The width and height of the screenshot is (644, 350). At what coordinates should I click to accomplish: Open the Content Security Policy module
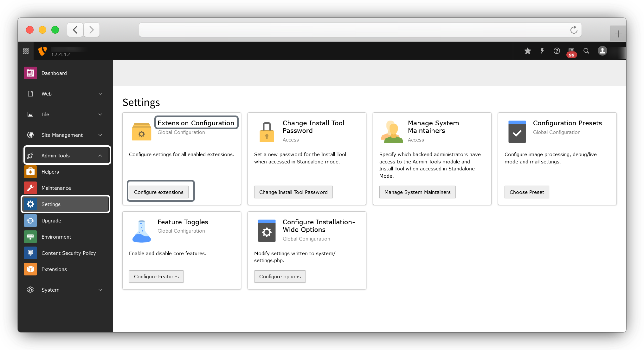68,253
